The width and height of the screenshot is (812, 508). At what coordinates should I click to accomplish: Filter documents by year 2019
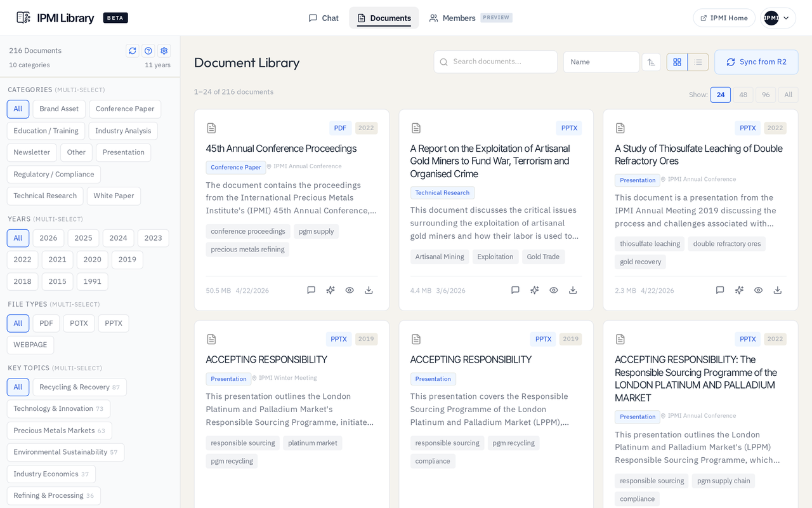coord(127,260)
